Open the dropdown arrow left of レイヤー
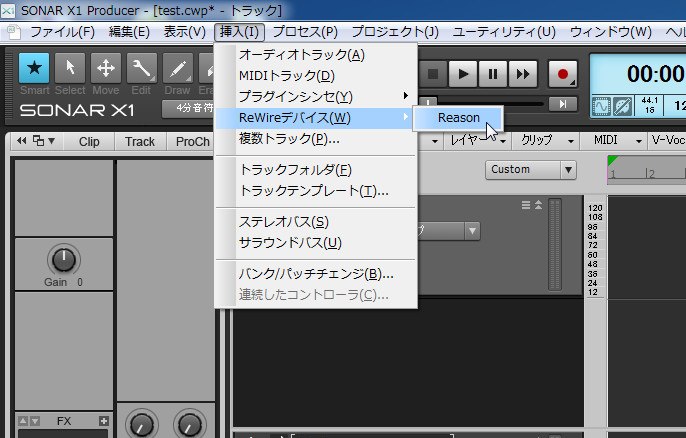The height and width of the screenshot is (438, 686). pyautogui.click(x=434, y=141)
